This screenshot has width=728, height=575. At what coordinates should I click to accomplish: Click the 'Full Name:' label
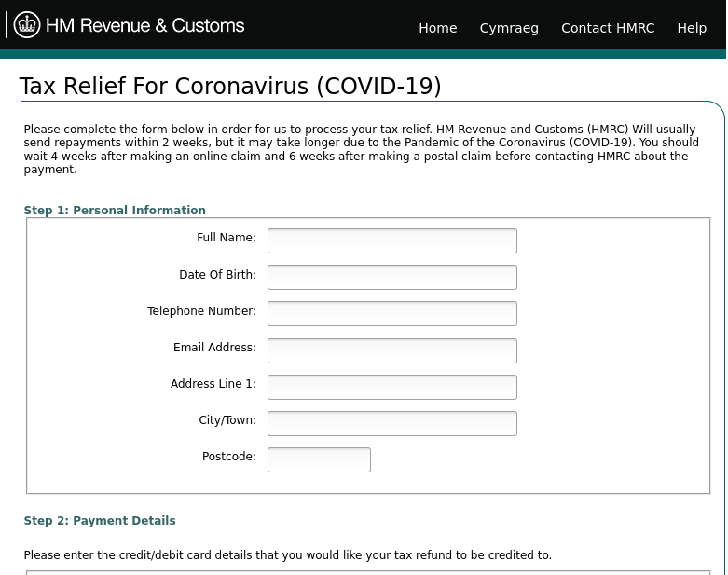(x=227, y=238)
